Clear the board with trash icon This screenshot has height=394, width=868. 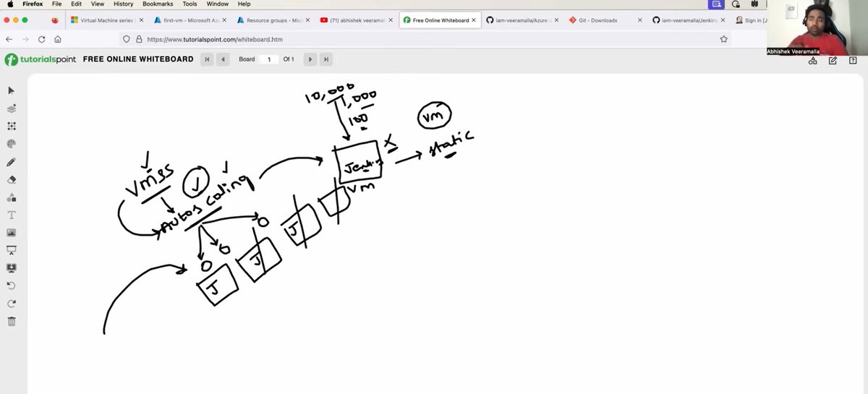12,321
